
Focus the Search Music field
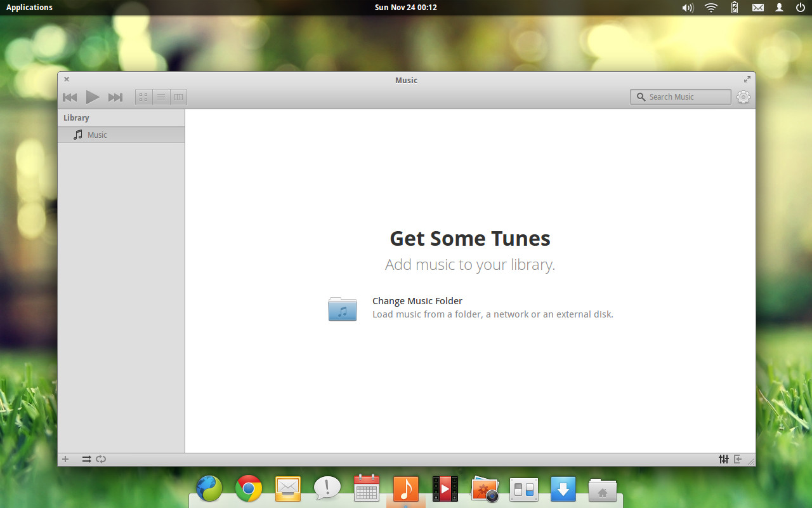pos(681,97)
